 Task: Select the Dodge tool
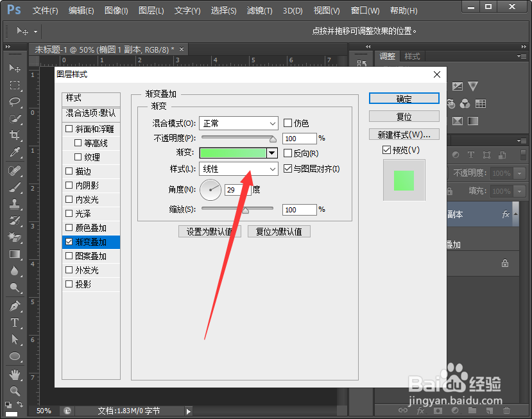15,287
